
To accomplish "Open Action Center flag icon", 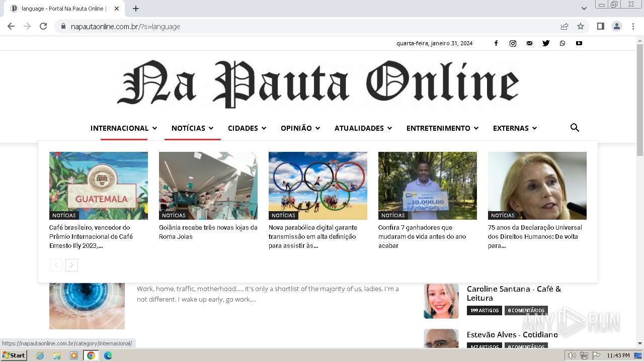I will click(596, 355).
